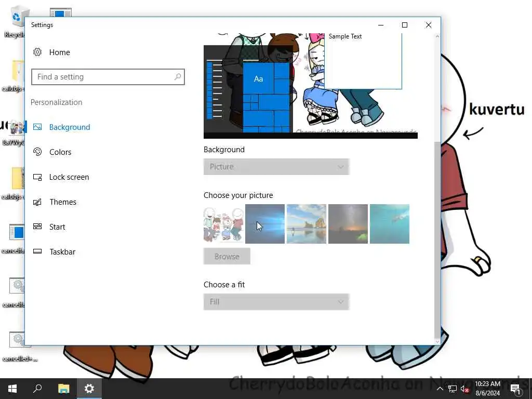Open Themes settings page

coord(63,202)
